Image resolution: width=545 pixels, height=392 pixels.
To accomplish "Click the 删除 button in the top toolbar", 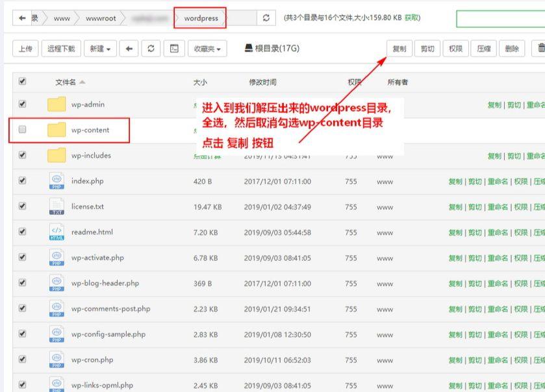I will click(512, 49).
